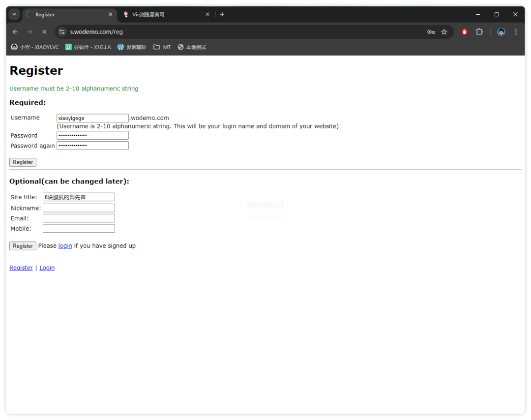Open the browser profile avatar
Viewport: 531px width, 420px height.
click(501, 32)
